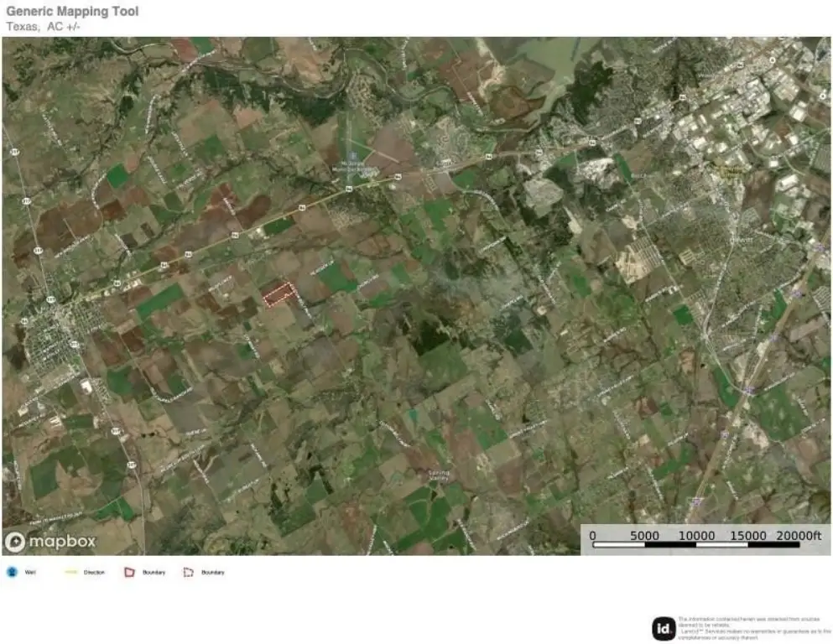Click the Texas, AC +/- subtitle
Screen dimensions: 833x644
pos(44,26)
